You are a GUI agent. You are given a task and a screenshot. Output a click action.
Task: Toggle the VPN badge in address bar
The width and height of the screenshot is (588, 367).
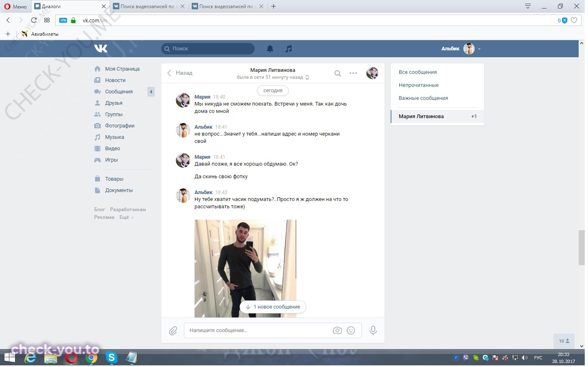pos(63,20)
